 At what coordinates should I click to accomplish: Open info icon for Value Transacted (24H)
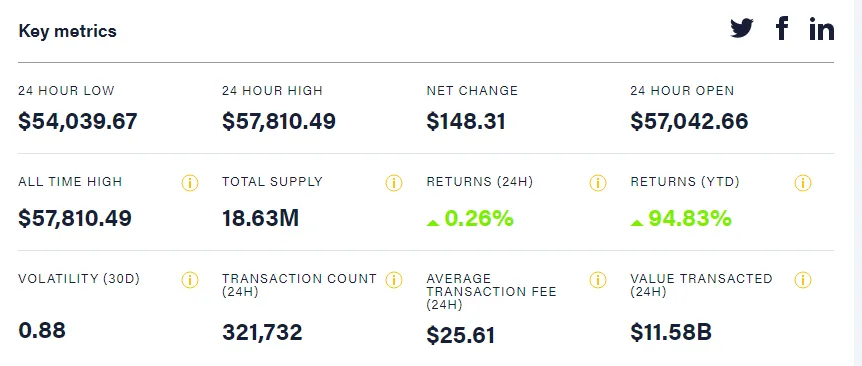tap(803, 280)
